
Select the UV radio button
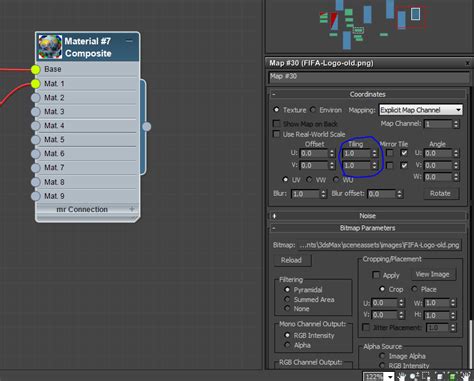285,179
